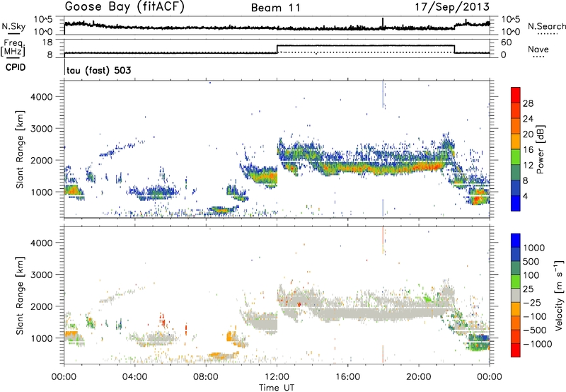Click the "-500" velocity colorbar label
Viewport: 566px width, 392px height.
tap(535, 330)
